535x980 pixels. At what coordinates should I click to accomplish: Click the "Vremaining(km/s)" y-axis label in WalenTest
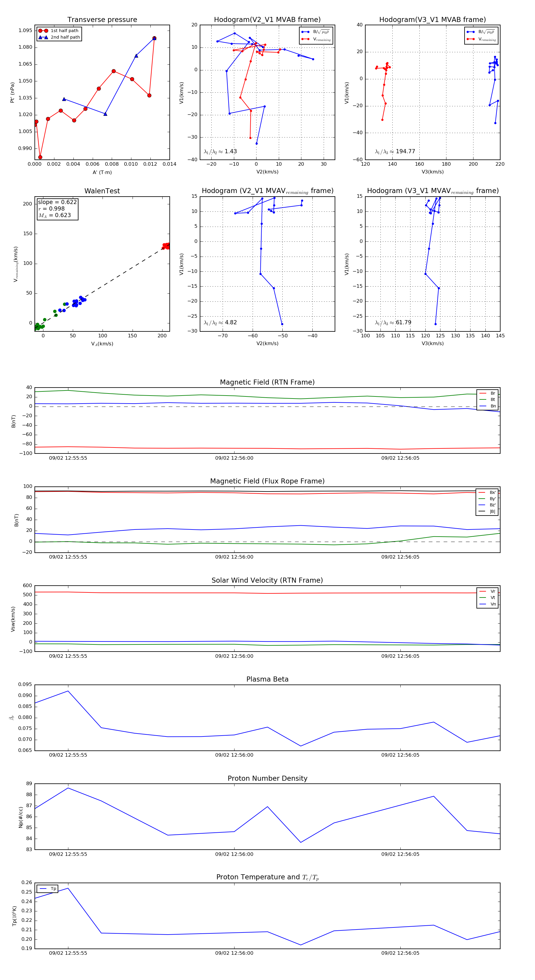[16, 264]
